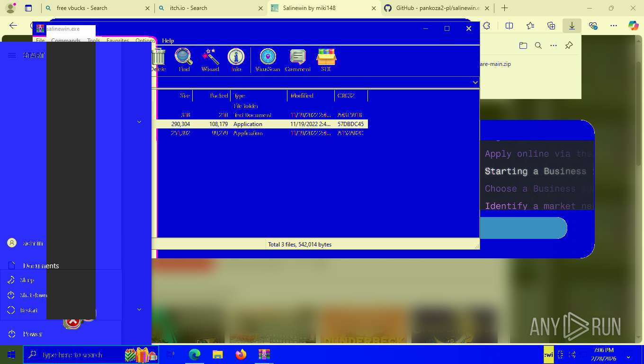This screenshot has width=644, height=364.
Task: Click Power in the Start menu
Action: (x=61, y=334)
